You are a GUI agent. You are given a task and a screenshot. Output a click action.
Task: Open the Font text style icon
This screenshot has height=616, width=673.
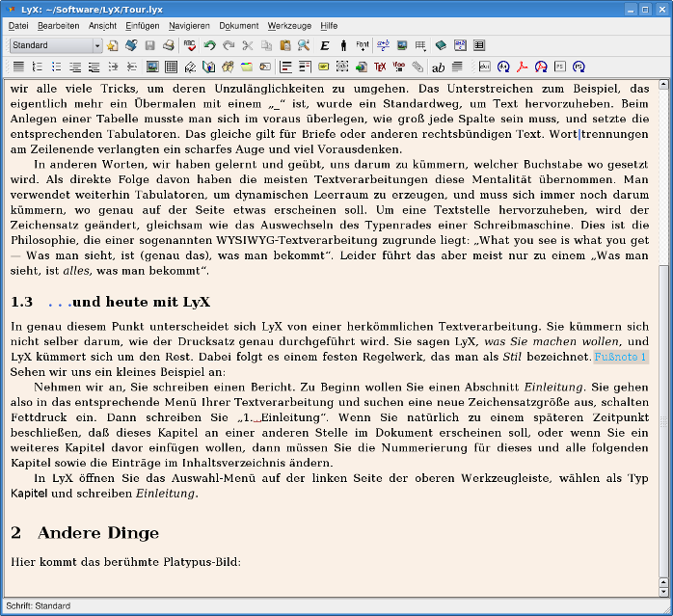coord(363,45)
